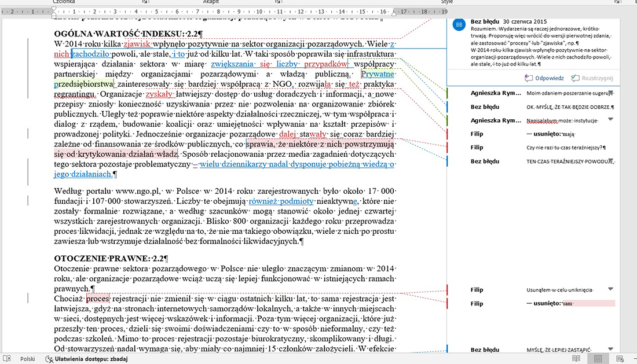Expand the 'Napisałabym może' comment by Agnieszka

tap(610, 120)
